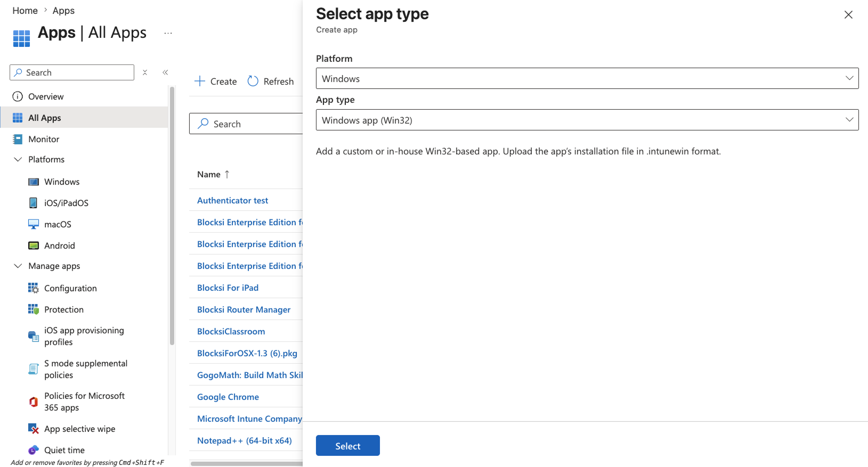868x467 pixels.
Task: Open the Notepad++ (64-bit x64) app
Action: 245,440
